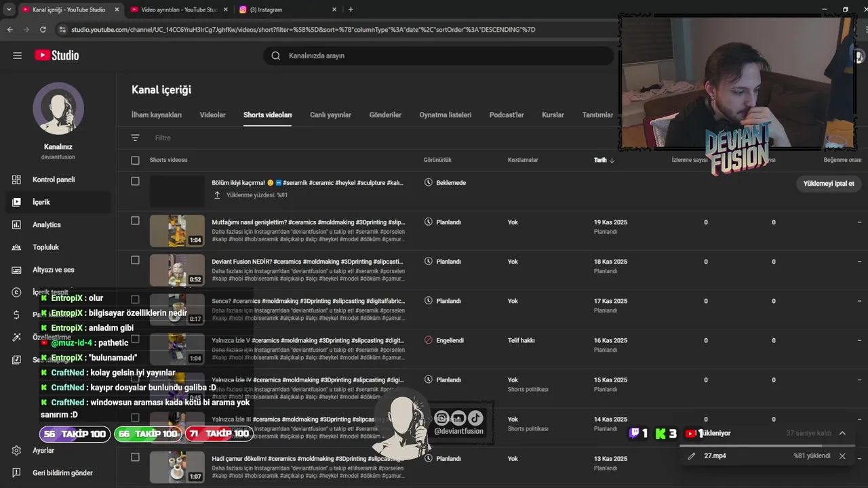Check the Deviant Fusion NEDİR row
The height and width of the screenshot is (488, 868).
135,260
